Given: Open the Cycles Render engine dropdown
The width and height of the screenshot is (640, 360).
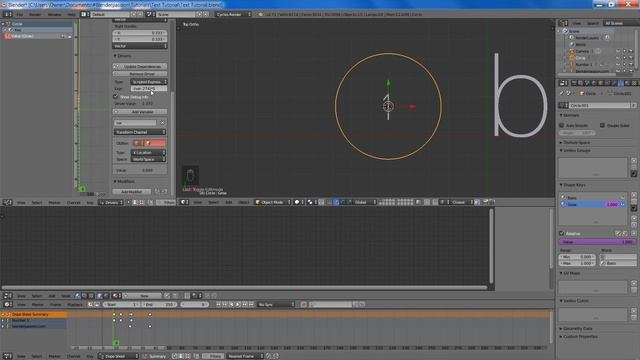Looking at the screenshot, I should click(x=233, y=14).
